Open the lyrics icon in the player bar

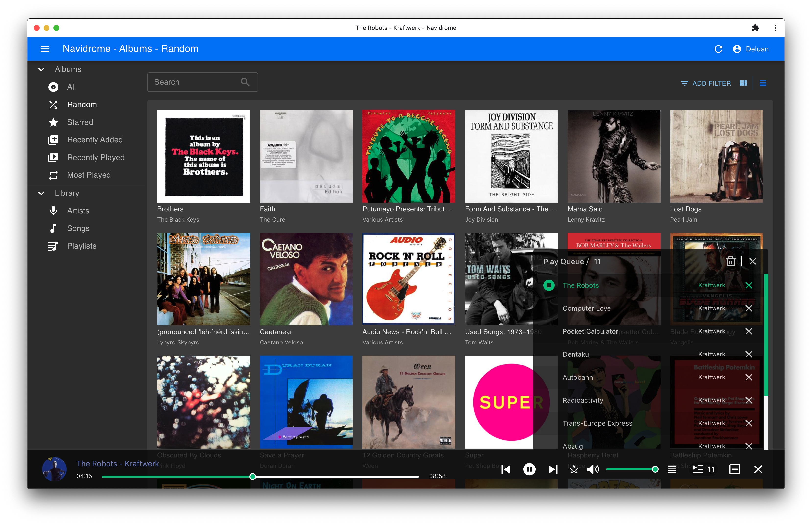tap(672, 469)
